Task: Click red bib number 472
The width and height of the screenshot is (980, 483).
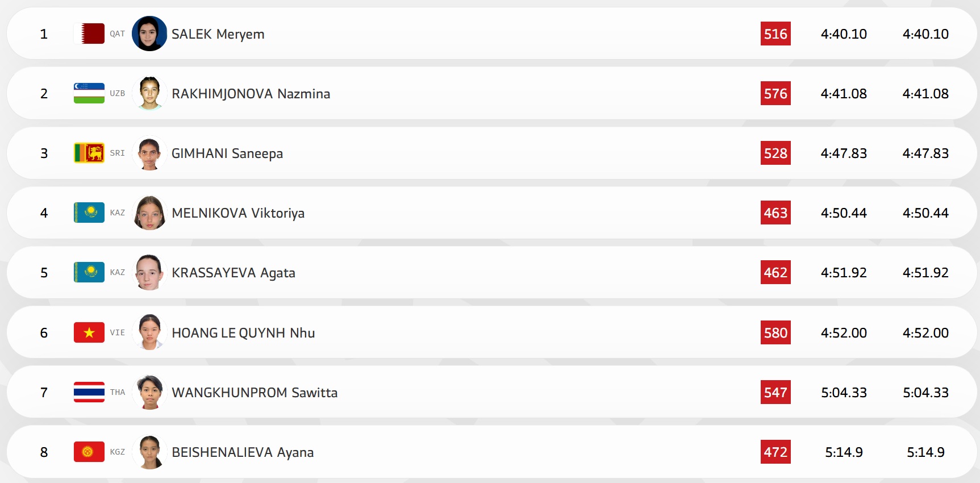Action: click(x=775, y=452)
